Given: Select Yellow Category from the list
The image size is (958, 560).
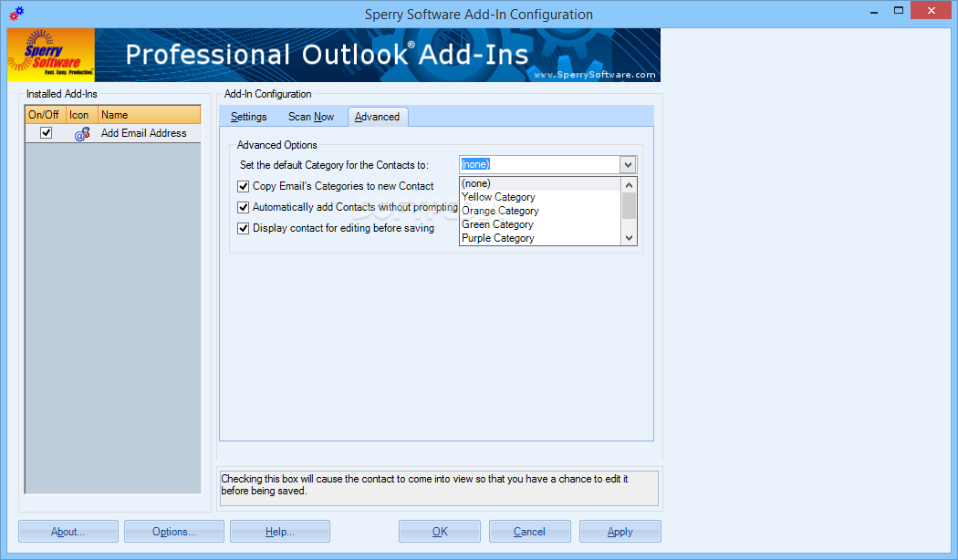Looking at the screenshot, I should tap(540, 197).
